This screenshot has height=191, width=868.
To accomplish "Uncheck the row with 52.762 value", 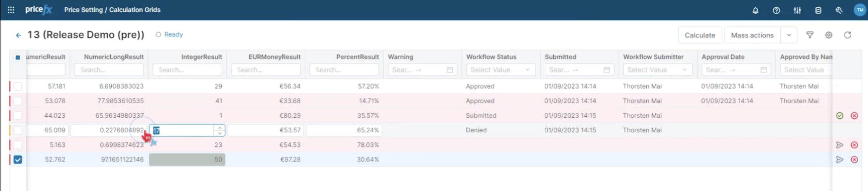I will tap(18, 159).
